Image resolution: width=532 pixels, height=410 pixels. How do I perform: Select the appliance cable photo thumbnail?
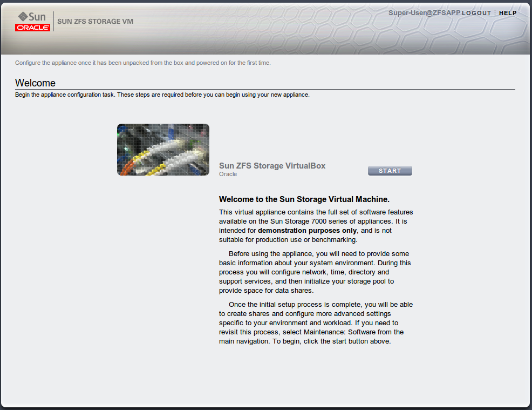(x=163, y=150)
